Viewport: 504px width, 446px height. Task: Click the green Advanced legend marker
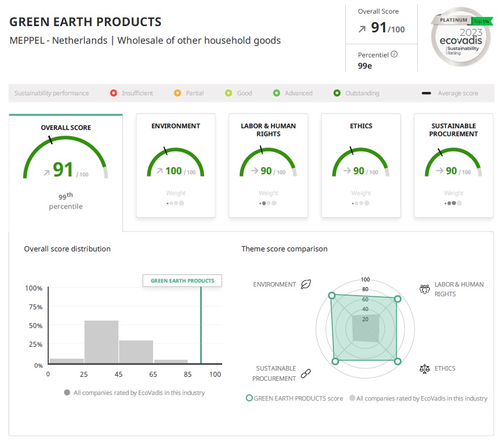click(277, 93)
